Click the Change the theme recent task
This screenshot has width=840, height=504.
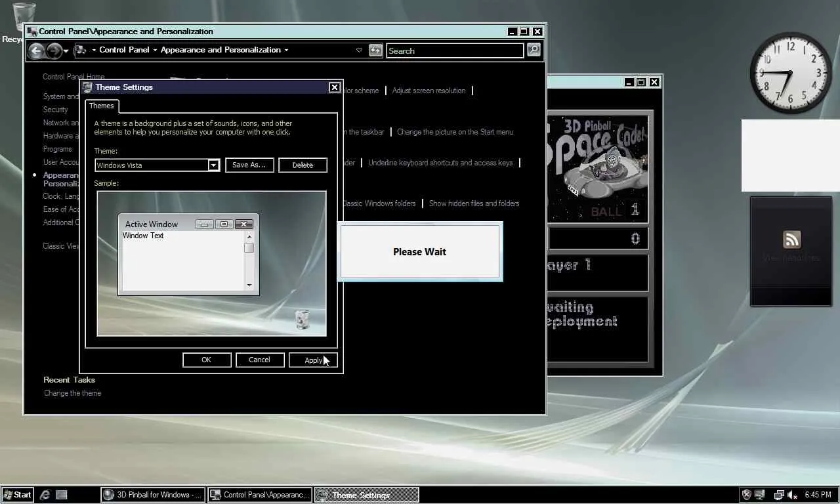[72, 393]
